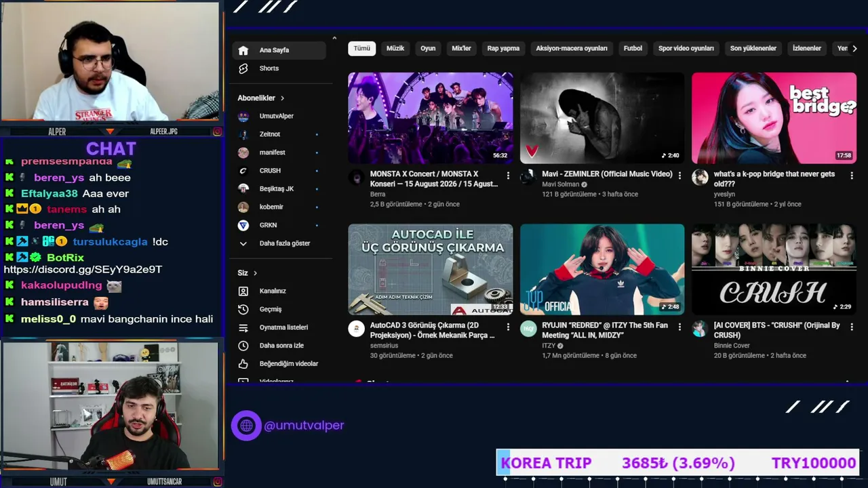
Task: Click the KOREA TRIP donation progress bar
Action: 678,463
